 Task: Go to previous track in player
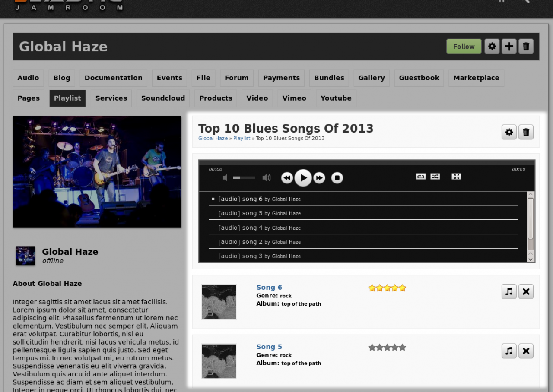click(x=287, y=178)
